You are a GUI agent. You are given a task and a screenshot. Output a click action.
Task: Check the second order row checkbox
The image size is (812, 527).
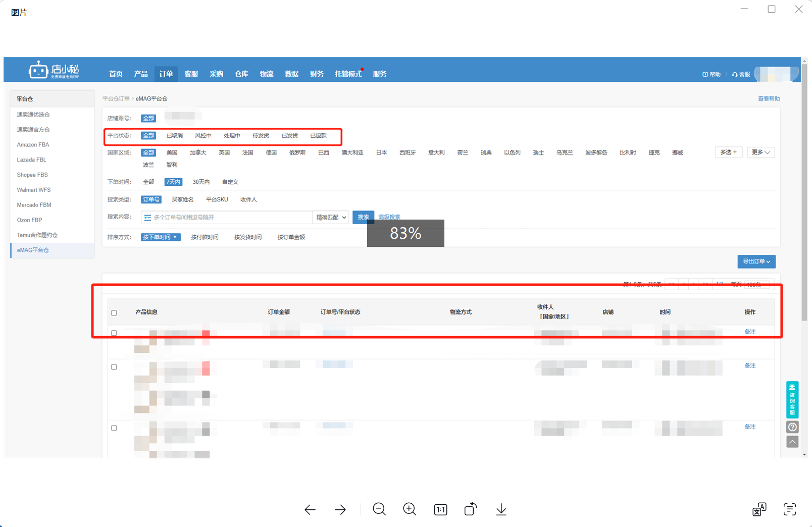[114, 367]
